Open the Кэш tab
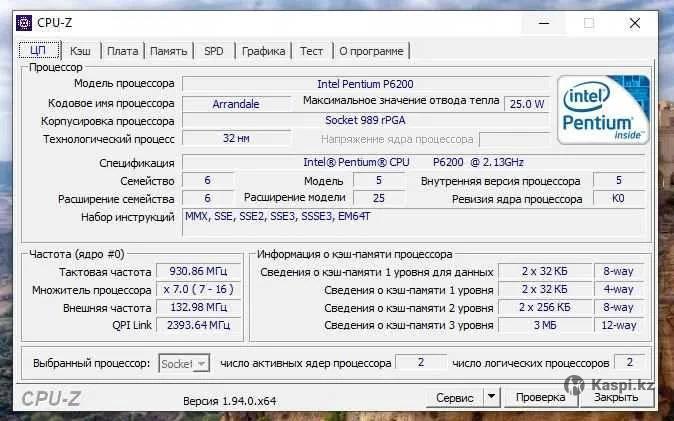674x421 pixels. pyautogui.click(x=81, y=51)
